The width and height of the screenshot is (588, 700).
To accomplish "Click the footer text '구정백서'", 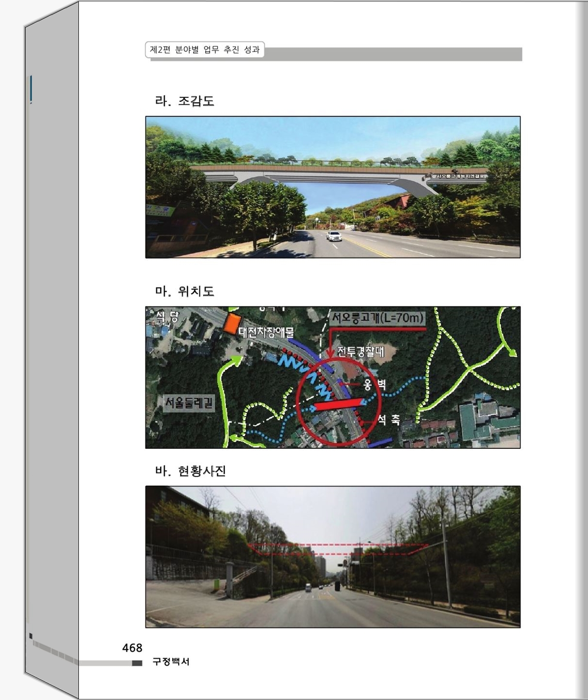I will pos(171,662).
